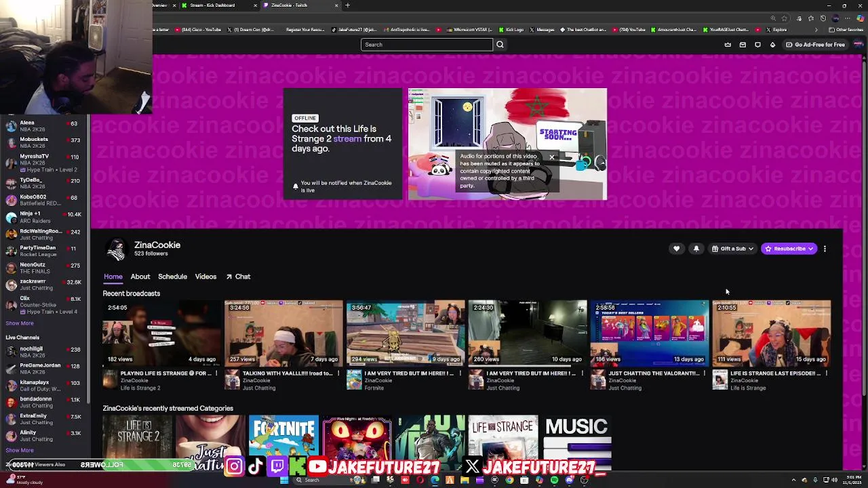Screen dimensions: 868x488
Task: Show More followed channels
Action: (x=19, y=323)
